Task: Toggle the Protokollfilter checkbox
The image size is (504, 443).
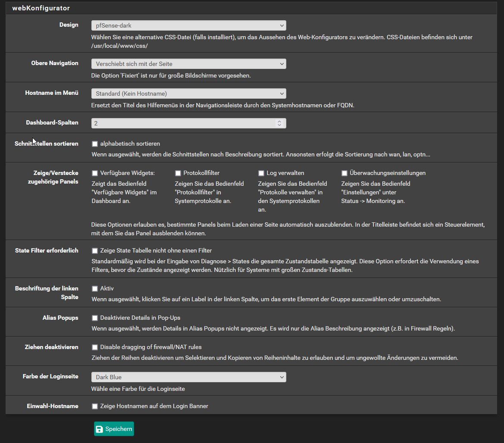Action: [x=178, y=173]
